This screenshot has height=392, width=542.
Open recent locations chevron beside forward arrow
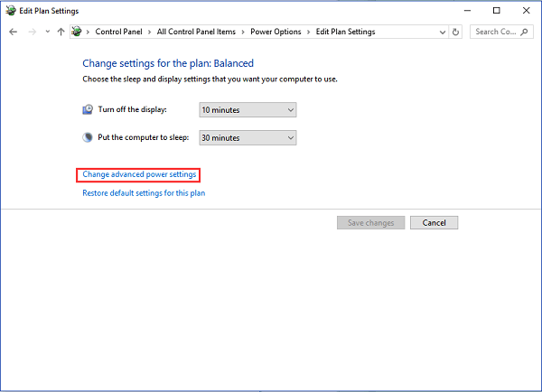[47, 32]
